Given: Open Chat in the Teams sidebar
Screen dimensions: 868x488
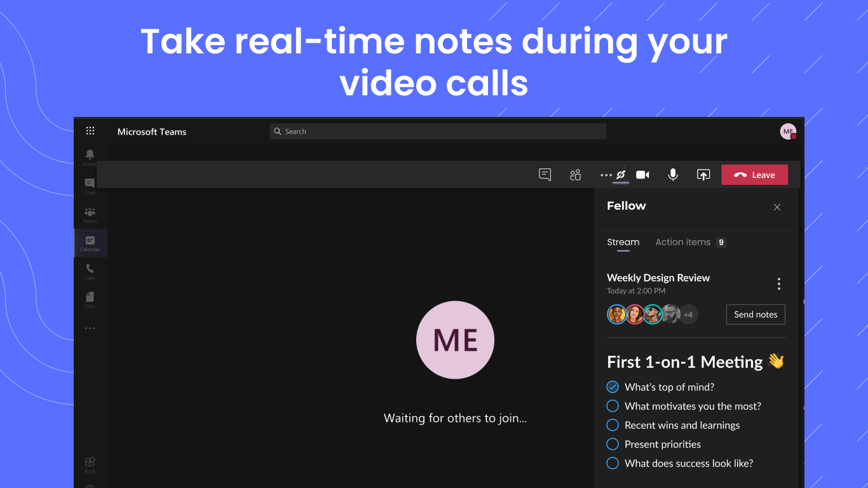Looking at the screenshot, I should [90, 186].
